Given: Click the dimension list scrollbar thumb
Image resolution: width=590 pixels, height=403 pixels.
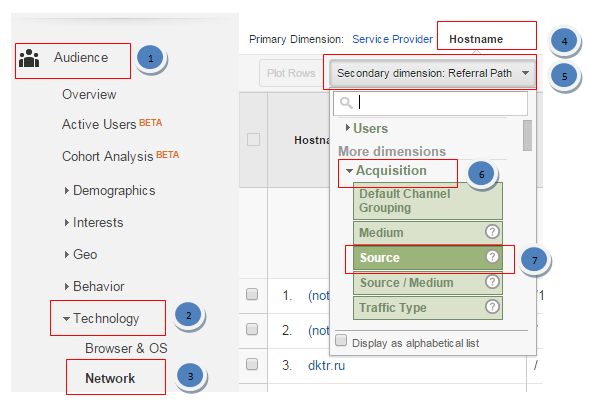Looking at the screenshot, I should pos(528,135).
